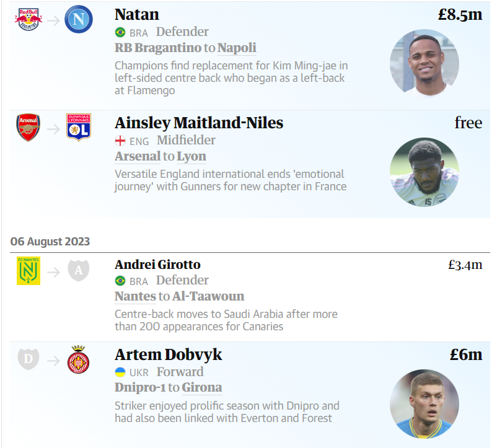This screenshot has width=492, height=448.
Task: Click the RB Bragantino club crest
Action: tap(28, 20)
